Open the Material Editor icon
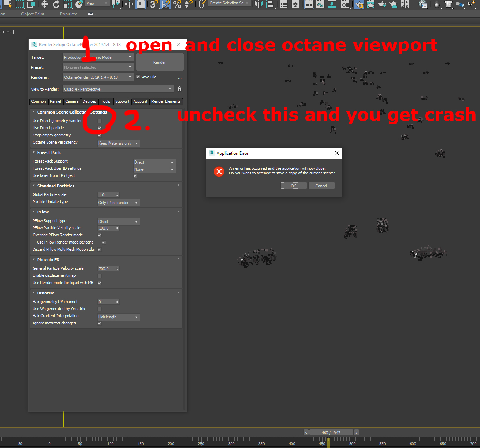Viewport: 480px width, 448px height. 345,4
